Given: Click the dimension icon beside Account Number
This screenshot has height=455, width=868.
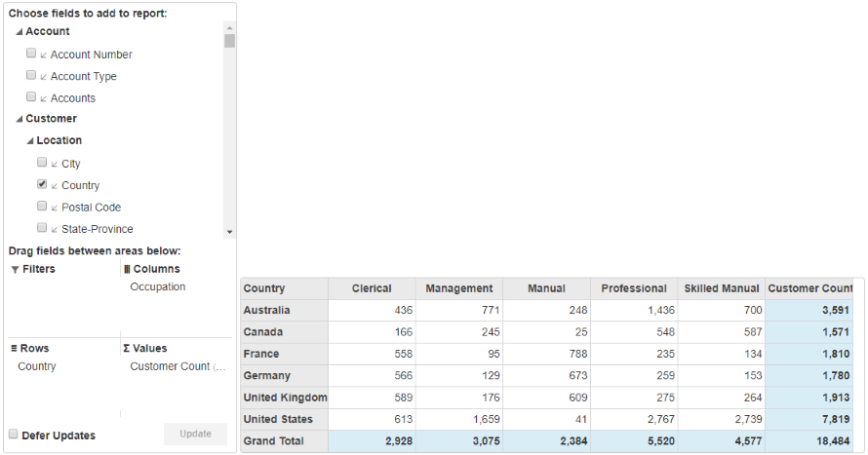Looking at the screenshot, I should pos(44,56).
